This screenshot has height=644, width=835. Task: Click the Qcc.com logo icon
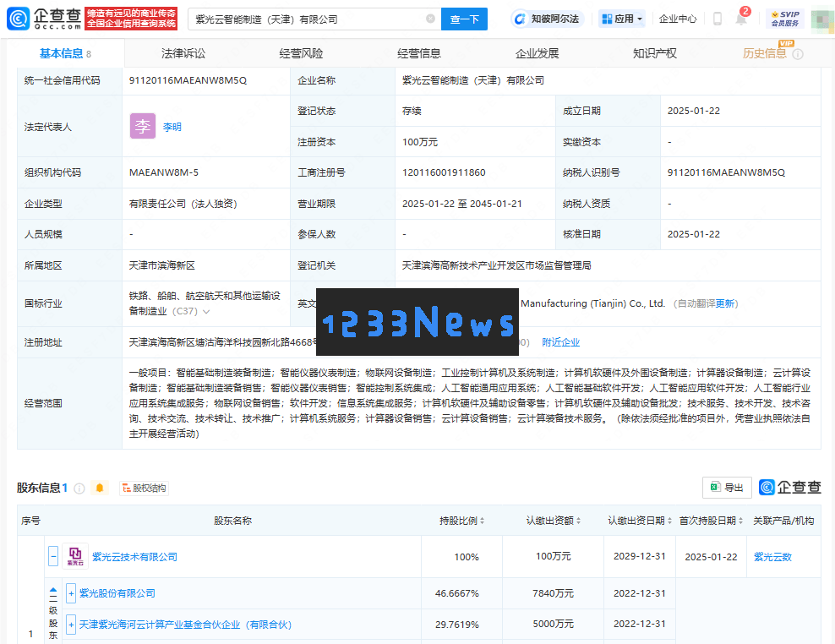click(18, 19)
